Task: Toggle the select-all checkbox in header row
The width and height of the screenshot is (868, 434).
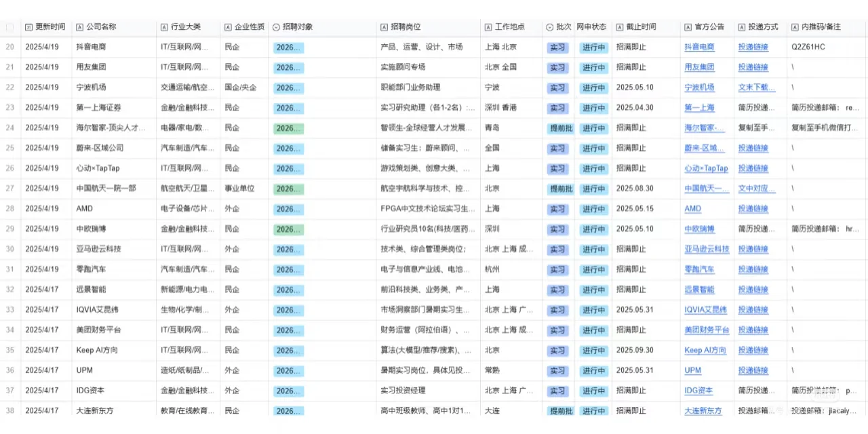Action: pyautogui.click(x=9, y=27)
